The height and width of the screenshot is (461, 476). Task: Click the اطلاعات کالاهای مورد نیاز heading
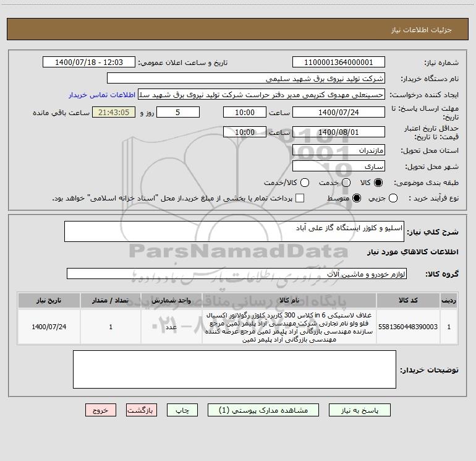[412, 252]
